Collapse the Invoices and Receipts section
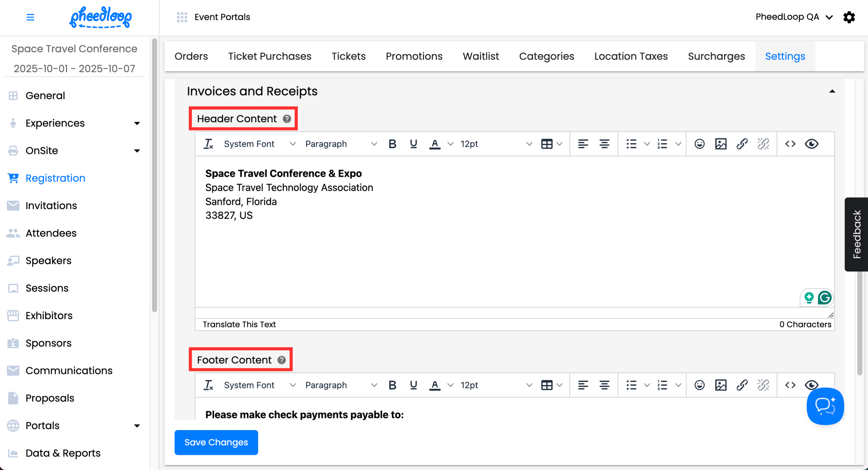Screen dimensions: 868x470 coord(832,91)
